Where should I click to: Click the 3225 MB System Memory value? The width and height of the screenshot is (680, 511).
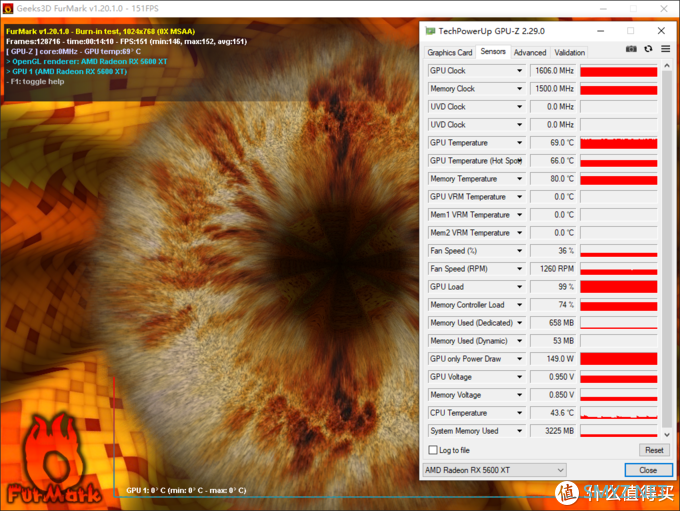tap(553, 431)
